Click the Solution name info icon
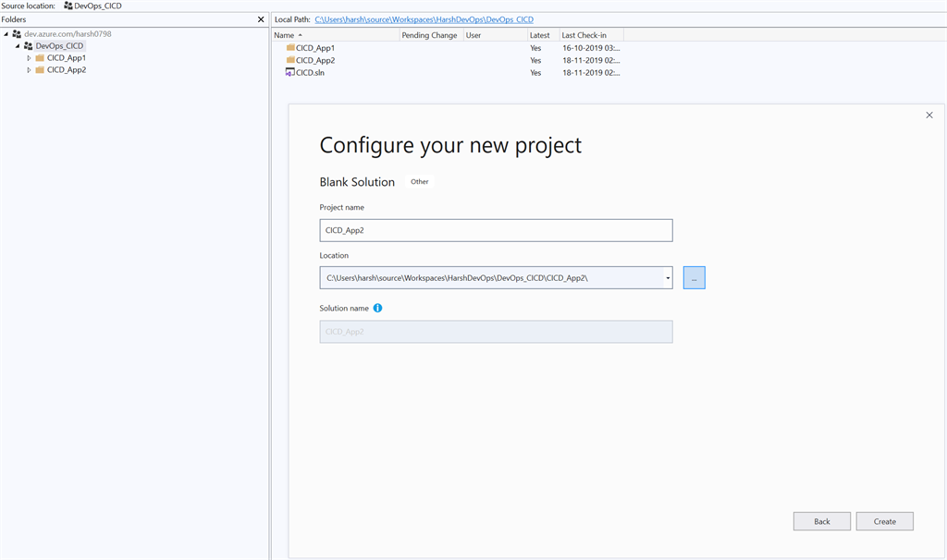 (377, 308)
